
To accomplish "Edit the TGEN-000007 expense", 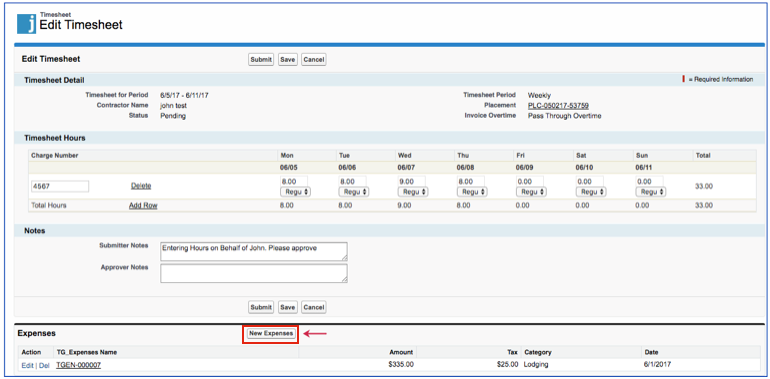I will 27,365.
